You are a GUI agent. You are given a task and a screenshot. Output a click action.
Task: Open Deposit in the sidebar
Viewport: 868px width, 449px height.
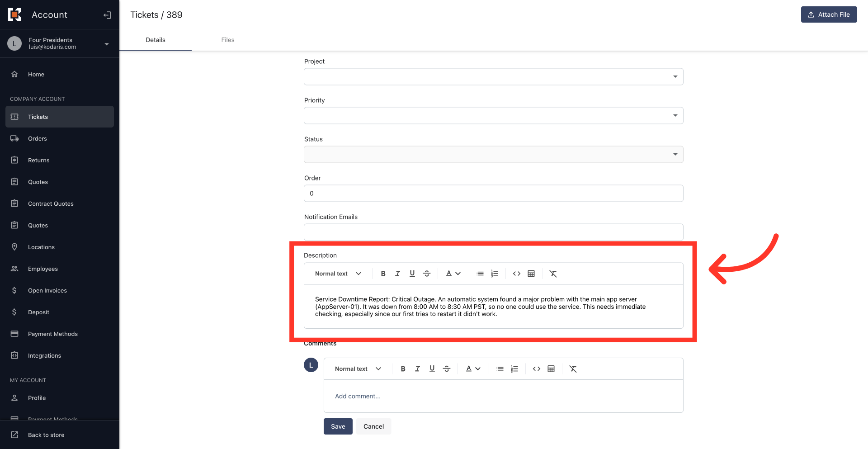click(60, 312)
